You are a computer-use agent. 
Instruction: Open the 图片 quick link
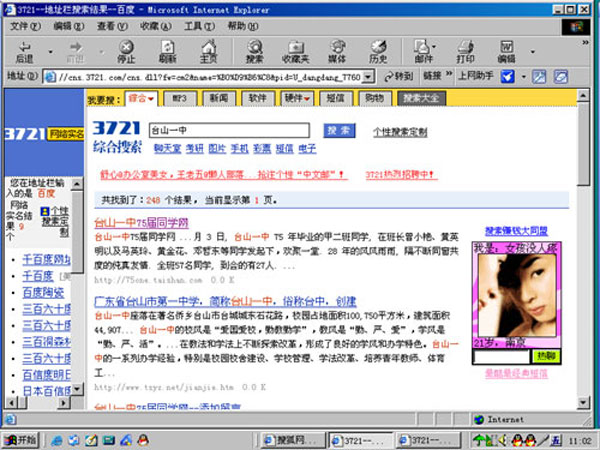(217, 149)
